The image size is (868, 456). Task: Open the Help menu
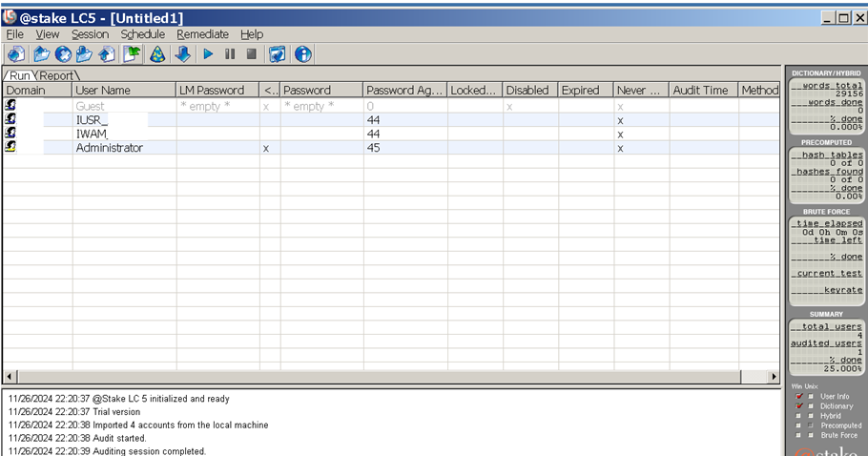(x=252, y=34)
